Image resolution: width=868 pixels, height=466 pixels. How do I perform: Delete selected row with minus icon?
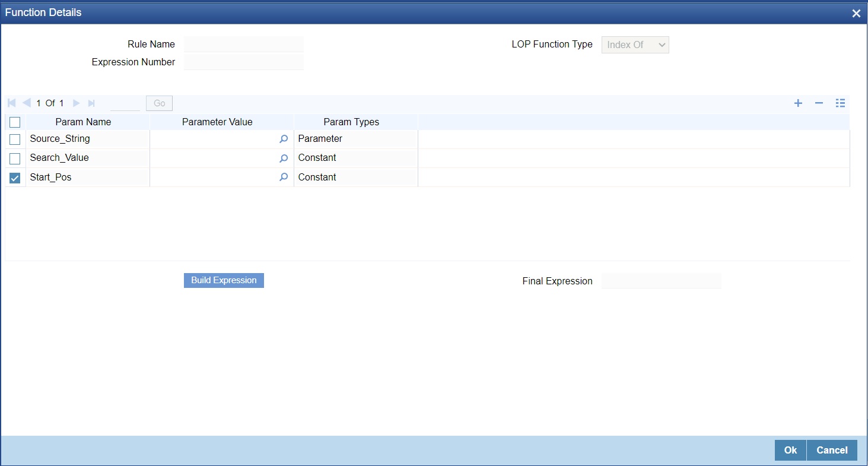[819, 103]
